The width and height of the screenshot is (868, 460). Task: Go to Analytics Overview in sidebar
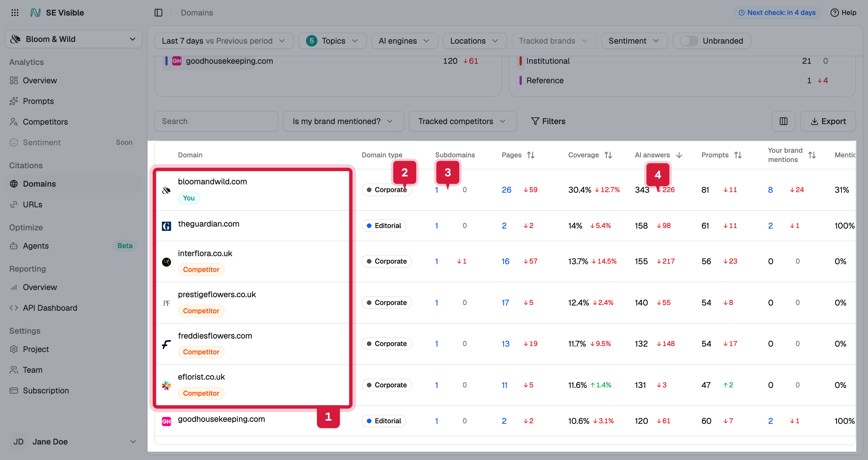pos(40,80)
